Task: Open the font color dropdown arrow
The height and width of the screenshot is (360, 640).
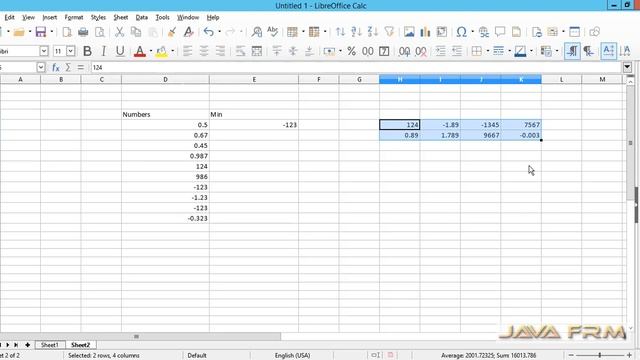Action: (151, 51)
